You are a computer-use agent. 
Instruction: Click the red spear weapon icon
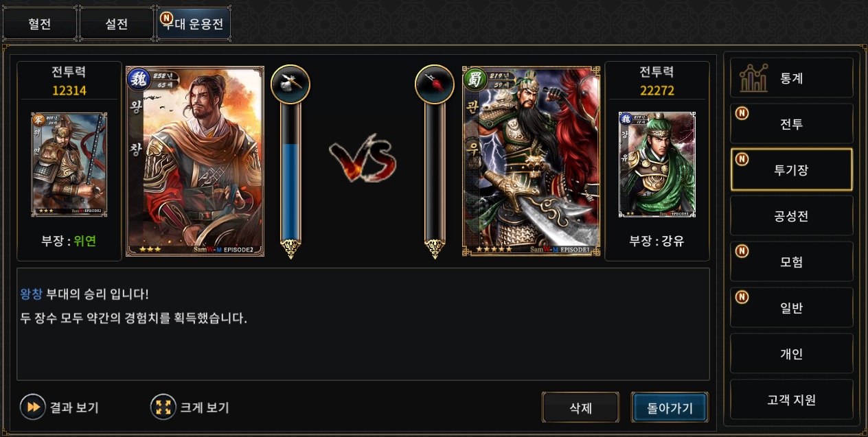point(435,84)
